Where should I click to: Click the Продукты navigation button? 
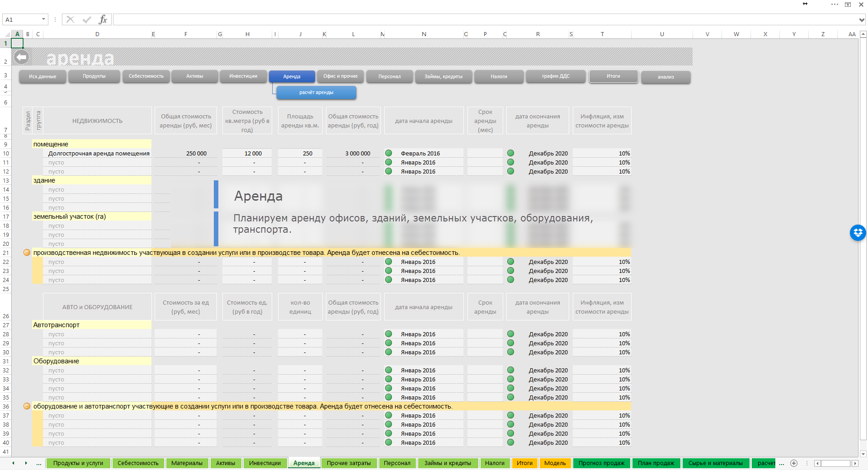94,76
